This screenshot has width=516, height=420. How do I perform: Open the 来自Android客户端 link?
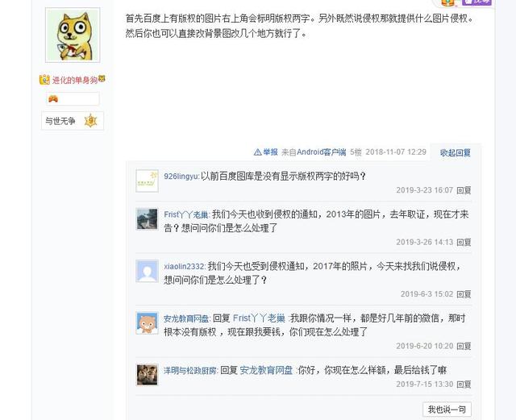(x=314, y=152)
